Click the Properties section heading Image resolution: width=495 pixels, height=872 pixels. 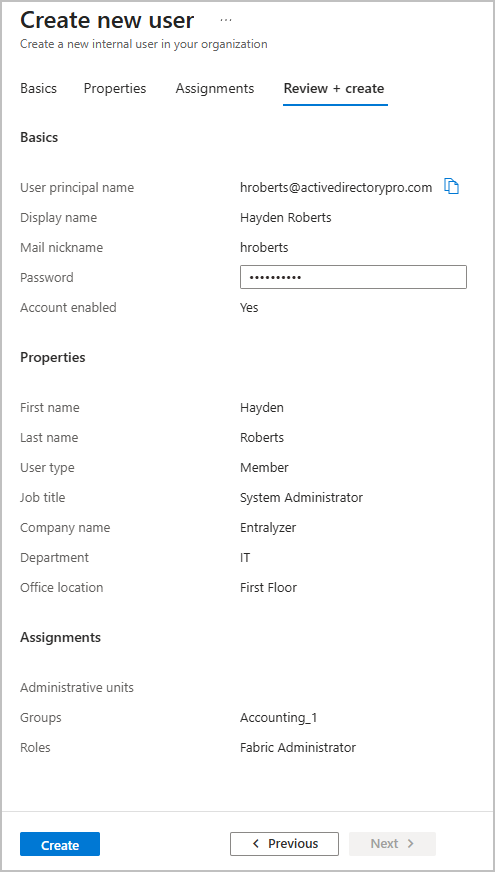(53, 358)
